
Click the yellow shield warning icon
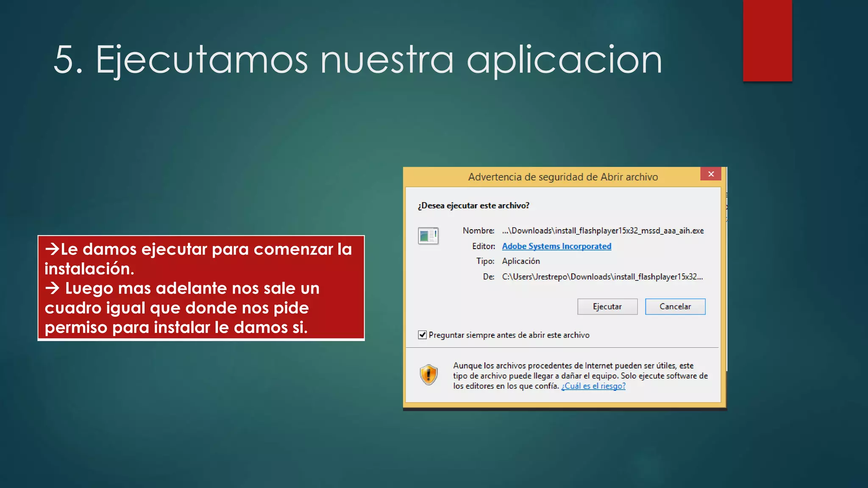point(428,374)
